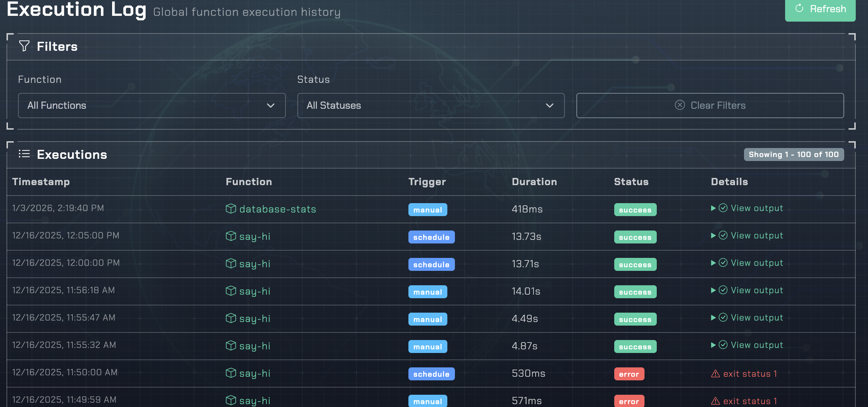This screenshot has width=868, height=407.
Task: Click the schedule trigger badge on the 12:00:00 PM row
Action: [431, 264]
